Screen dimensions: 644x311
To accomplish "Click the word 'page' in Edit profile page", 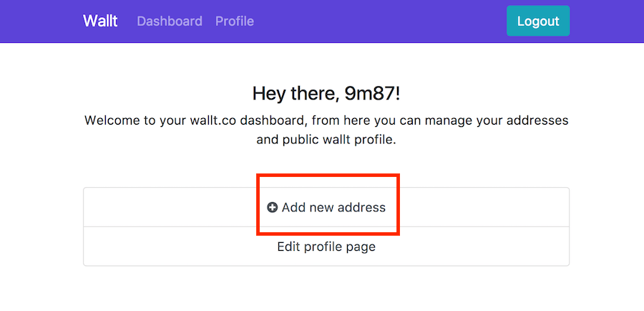I will [361, 247].
